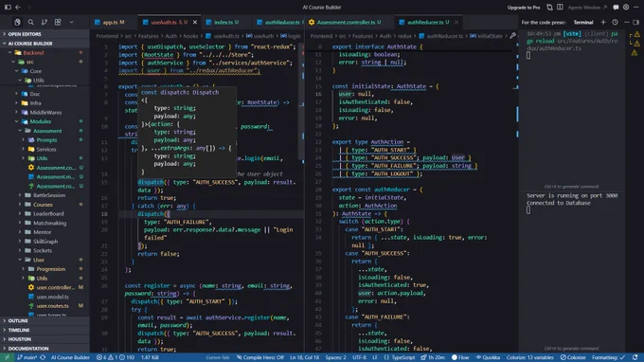644x362 pixels.
Task: Open user.controller file in tree
Action: pos(45,288)
